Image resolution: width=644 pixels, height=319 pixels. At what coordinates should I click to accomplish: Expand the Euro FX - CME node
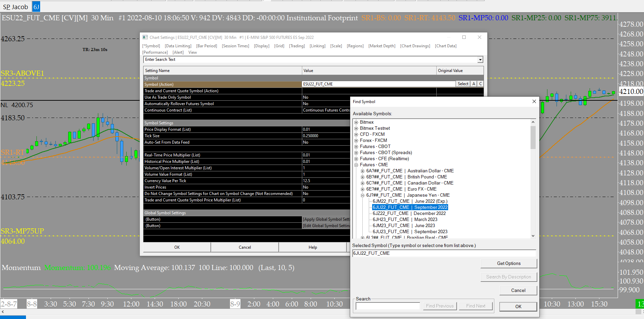pos(362,189)
